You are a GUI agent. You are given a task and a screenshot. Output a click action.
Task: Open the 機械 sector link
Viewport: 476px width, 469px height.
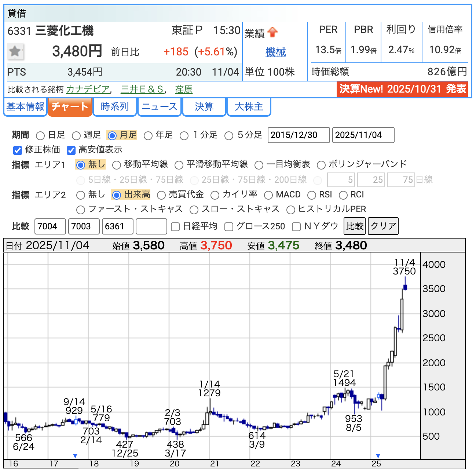[275, 52]
